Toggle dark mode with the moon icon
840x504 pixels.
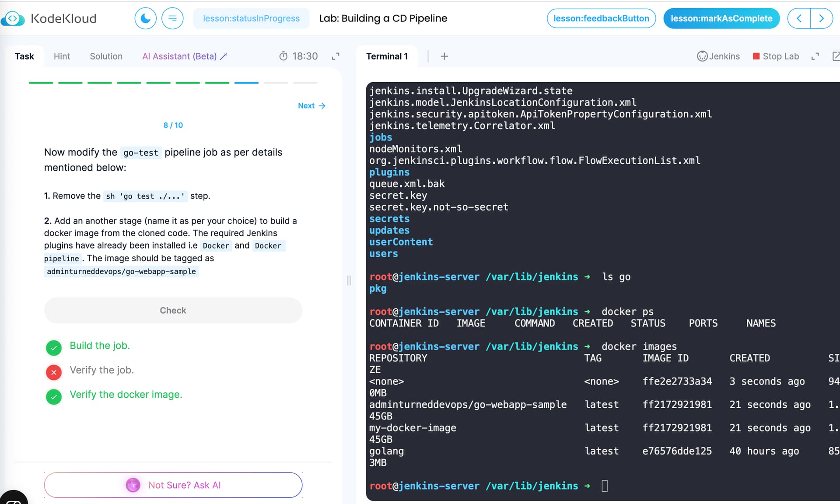click(145, 18)
